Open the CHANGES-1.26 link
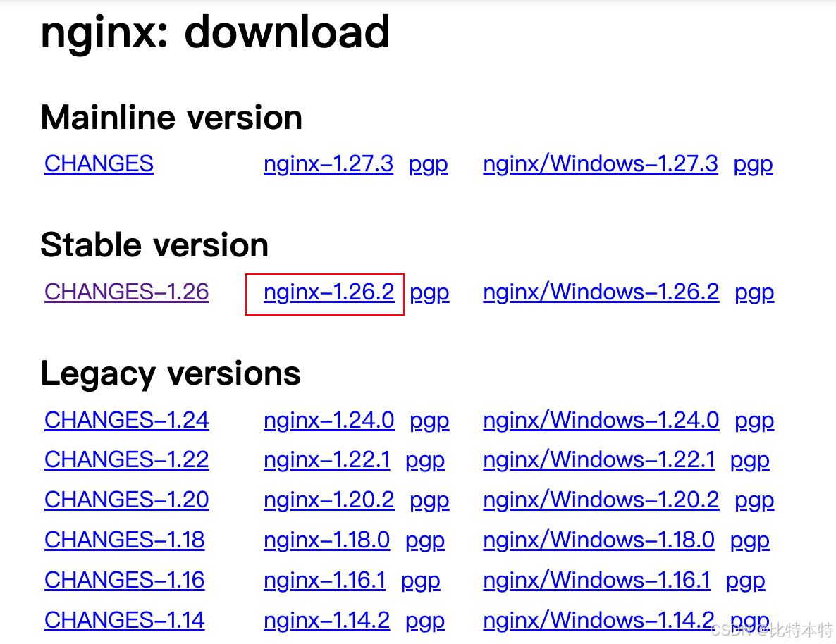 (x=126, y=292)
